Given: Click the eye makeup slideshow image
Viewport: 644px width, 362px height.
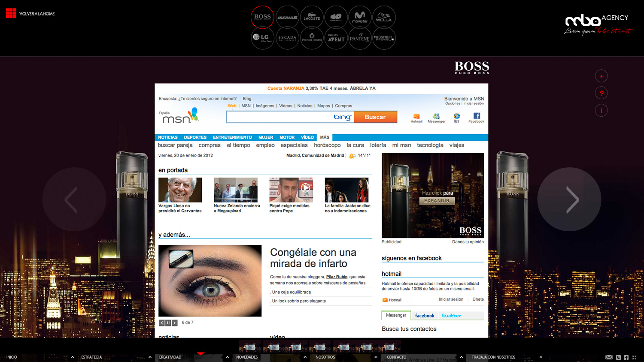Looking at the screenshot, I should (x=210, y=281).
